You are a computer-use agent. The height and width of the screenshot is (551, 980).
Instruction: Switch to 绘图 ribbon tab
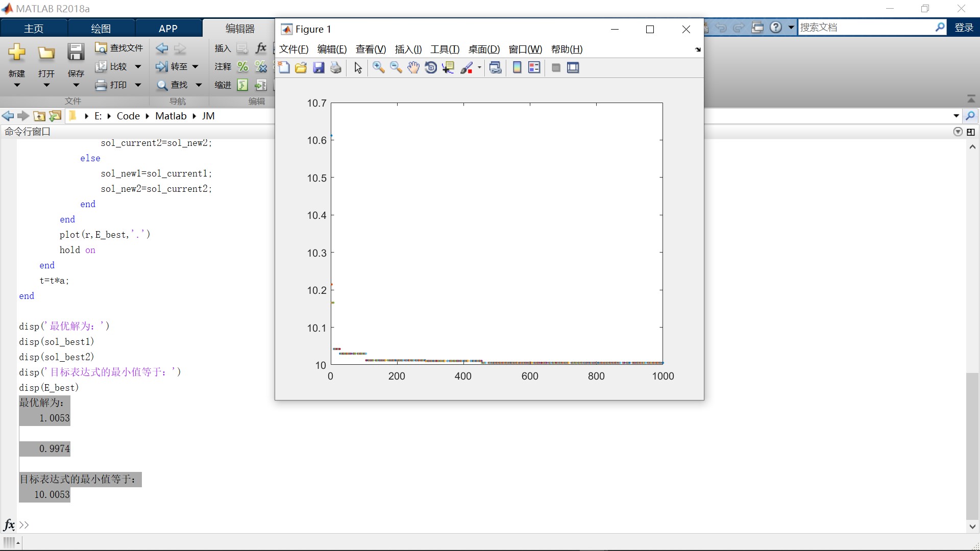click(x=101, y=29)
